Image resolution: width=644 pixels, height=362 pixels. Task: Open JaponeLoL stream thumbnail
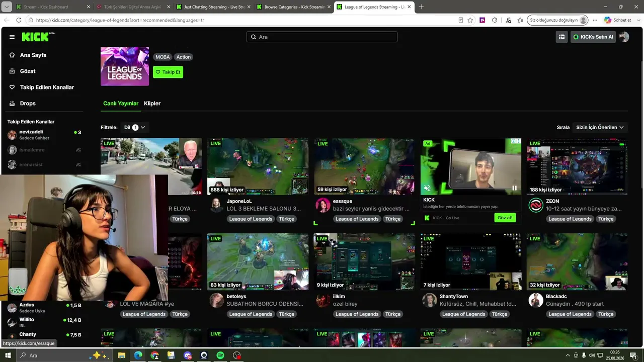click(258, 166)
